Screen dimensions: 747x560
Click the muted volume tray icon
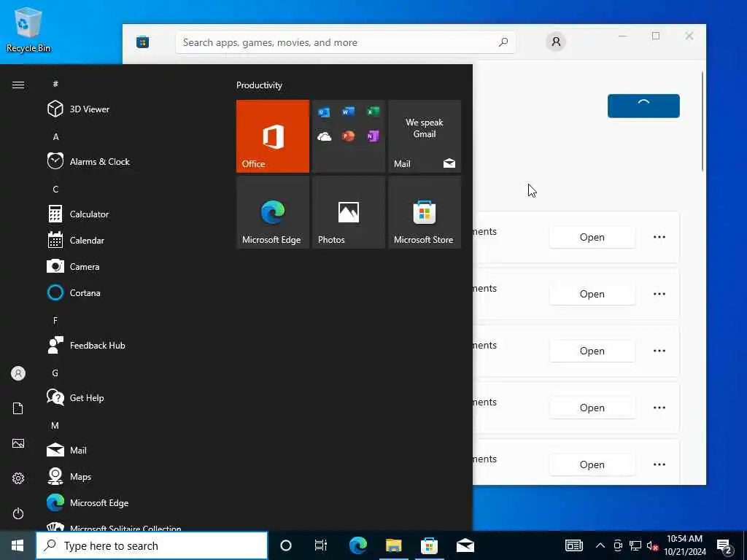pyautogui.click(x=652, y=545)
